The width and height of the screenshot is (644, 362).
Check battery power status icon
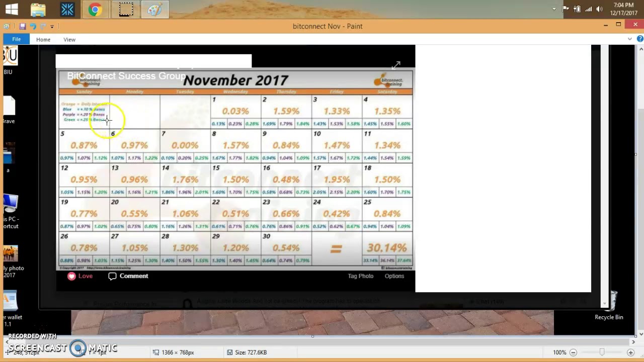pyautogui.click(x=577, y=9)
